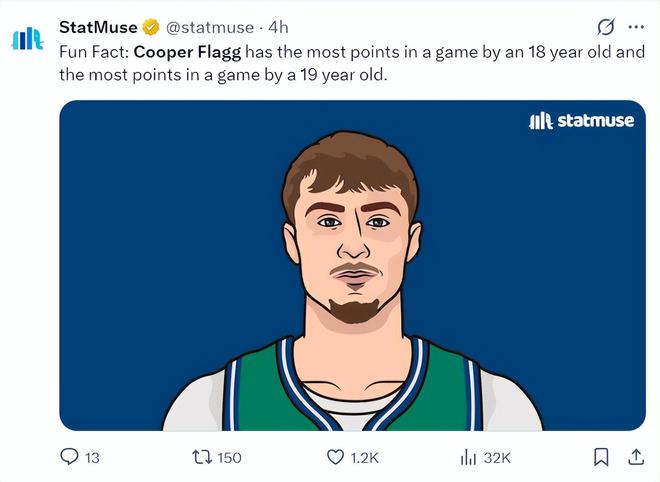Click the reply count of 13
This screenshot has height=482, width=660.
(93, 458)
